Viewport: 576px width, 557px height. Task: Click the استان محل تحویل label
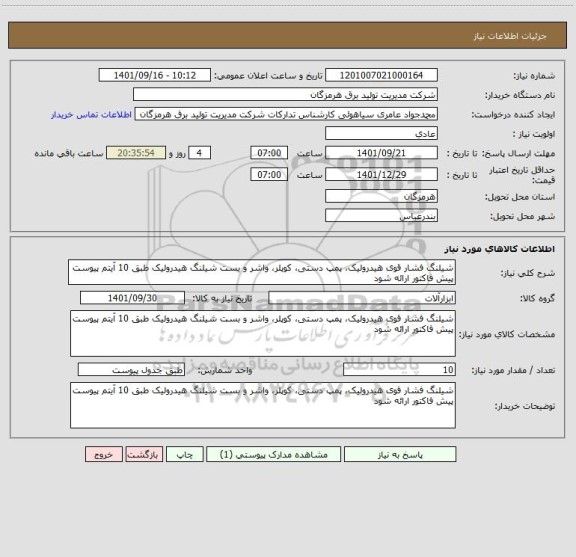520,197
